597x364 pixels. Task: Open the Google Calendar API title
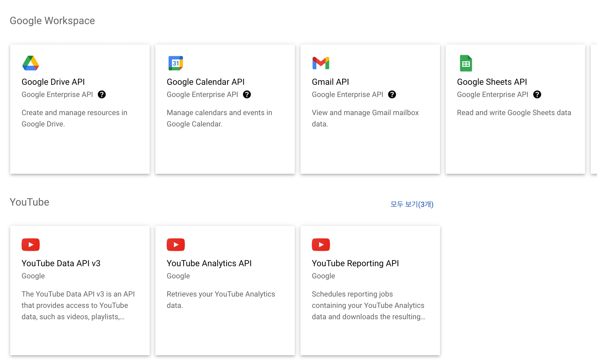pyautogui.click(x=206, y=82)
